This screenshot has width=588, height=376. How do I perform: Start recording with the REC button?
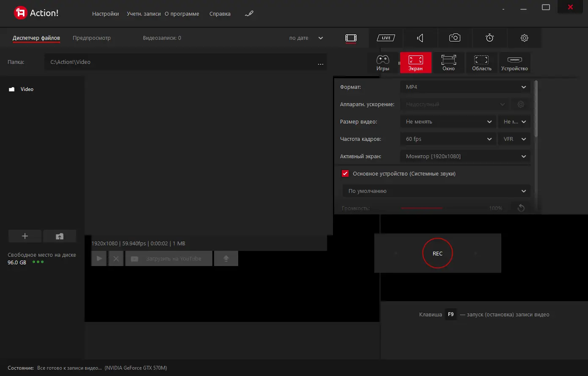pyautogui.click(x=437, y=253)
